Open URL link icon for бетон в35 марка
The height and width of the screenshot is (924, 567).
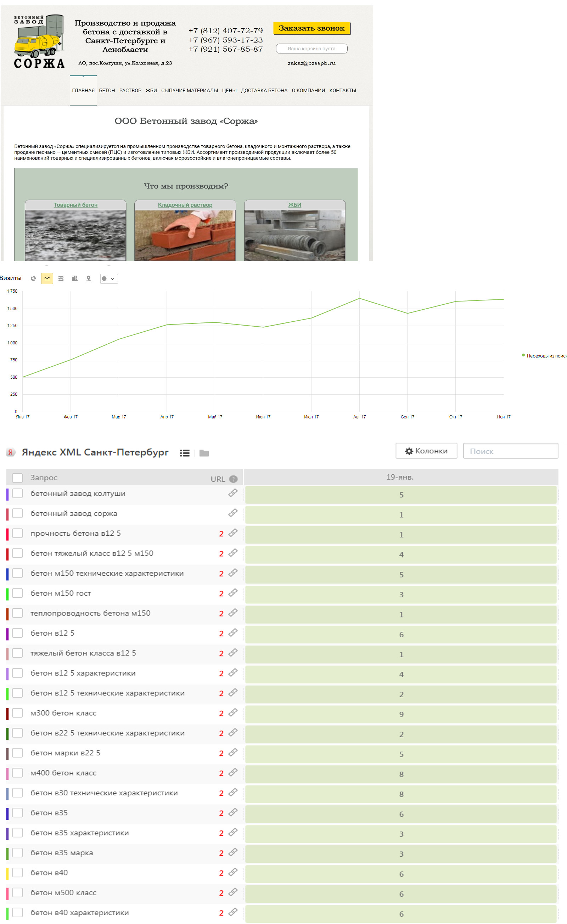pos(233,852)
